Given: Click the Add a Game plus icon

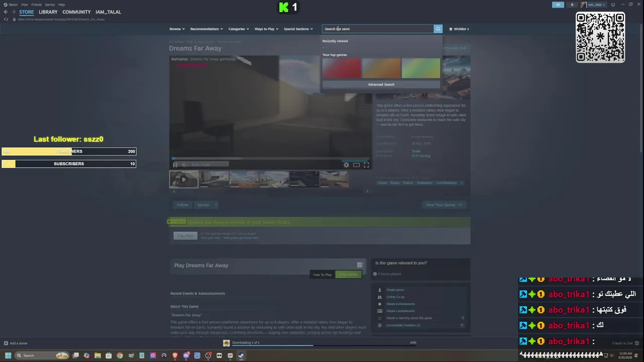Looking at the screenshot, I should [6, 343].
